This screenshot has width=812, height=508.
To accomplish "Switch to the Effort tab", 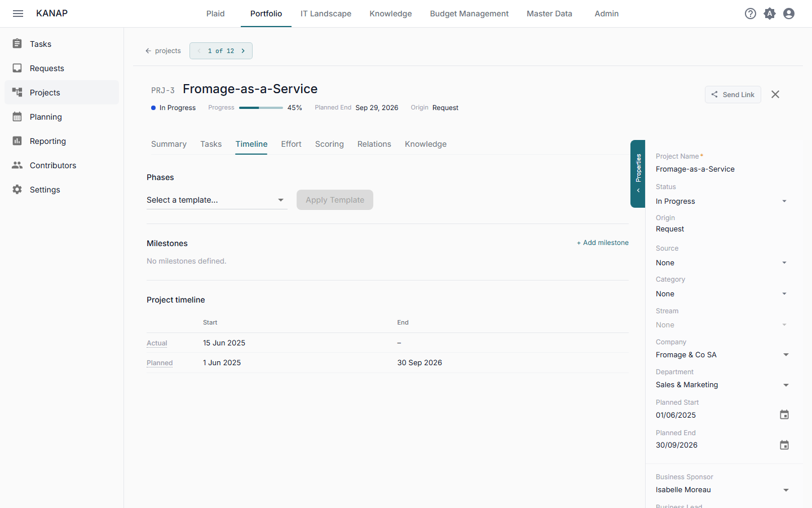I will pyautogui.click(x=291, y=144).
